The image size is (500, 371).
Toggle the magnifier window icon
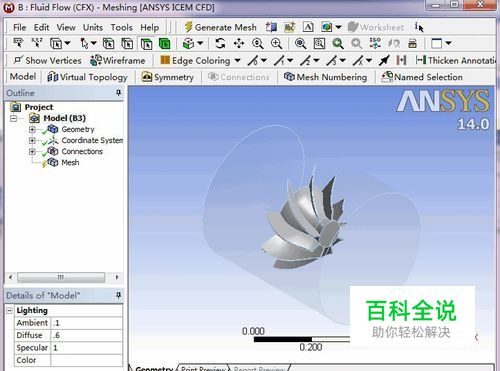(319, 43)
